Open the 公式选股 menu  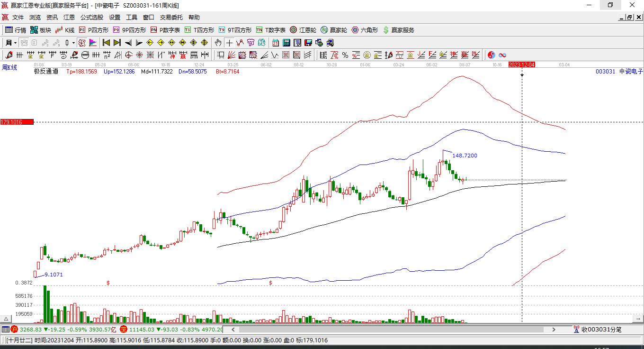pos(92,18)
